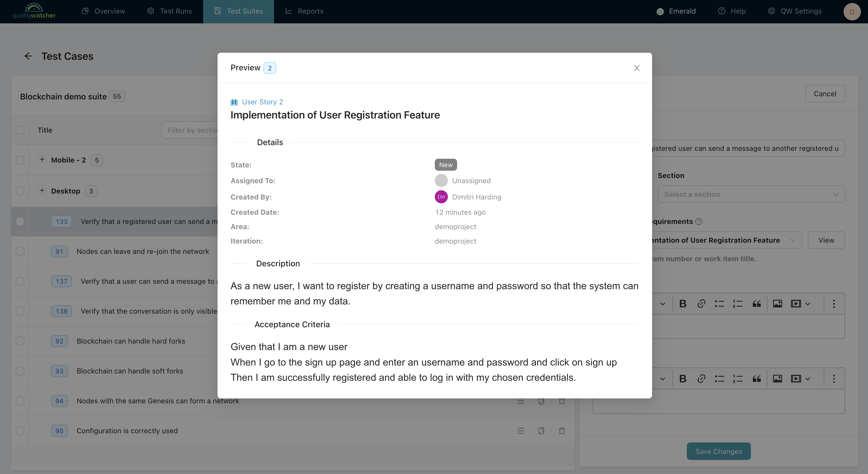Click the Preview ID badge 2
868x474 pixels.
click(270, 68)
